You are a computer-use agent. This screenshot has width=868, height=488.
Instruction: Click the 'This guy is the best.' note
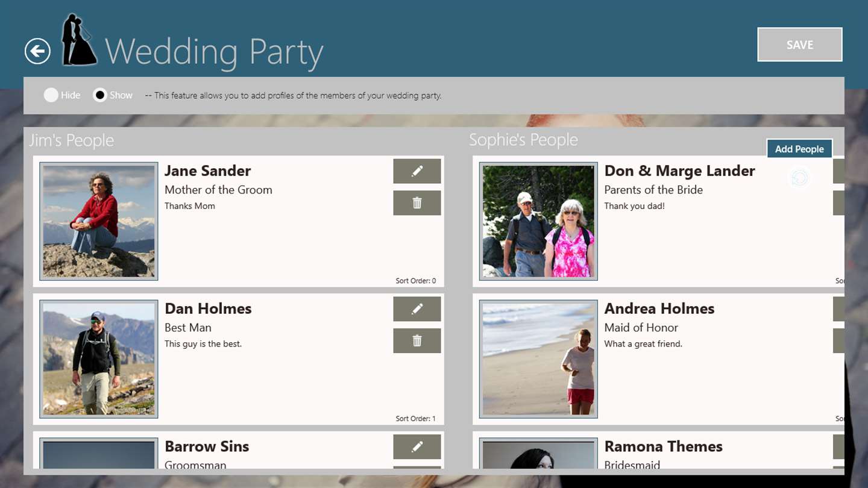click(203, 344)
